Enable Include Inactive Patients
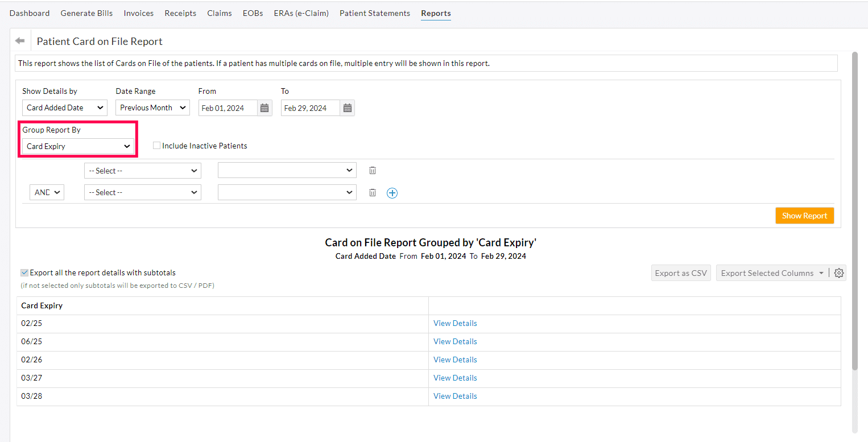Viewport: 868px width, 442px height. pos(156,145)
